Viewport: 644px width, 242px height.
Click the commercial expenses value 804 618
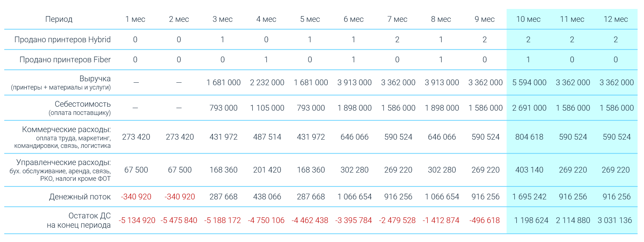[529, 137]
